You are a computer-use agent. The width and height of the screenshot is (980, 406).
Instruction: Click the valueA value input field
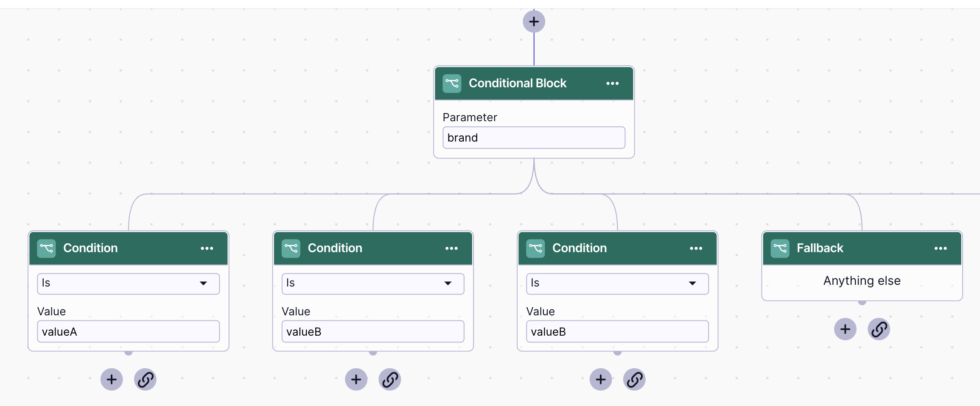(x=128, y=331)
